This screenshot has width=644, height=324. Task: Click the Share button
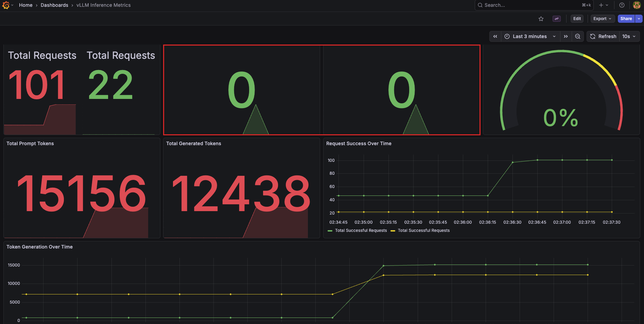click(x=626, y=19)
